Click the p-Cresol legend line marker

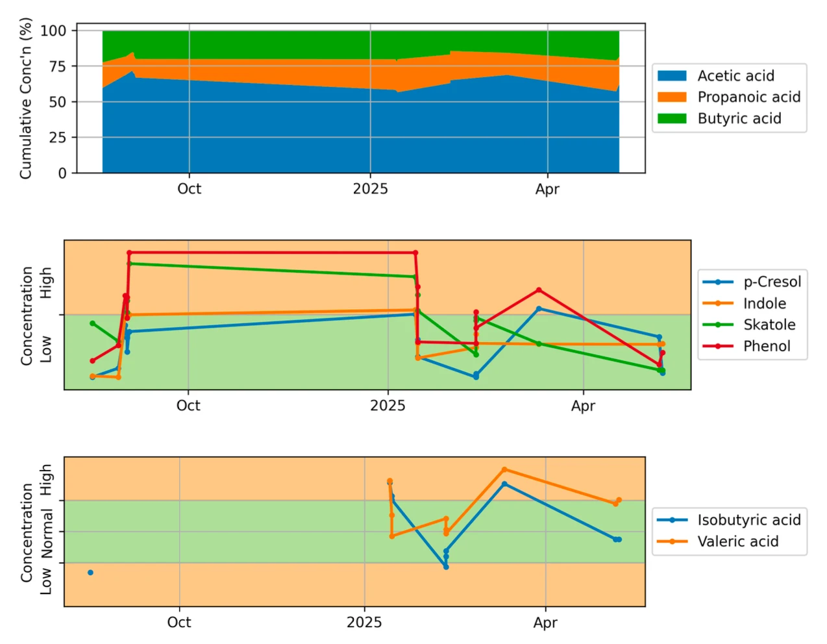coord(718,282)
